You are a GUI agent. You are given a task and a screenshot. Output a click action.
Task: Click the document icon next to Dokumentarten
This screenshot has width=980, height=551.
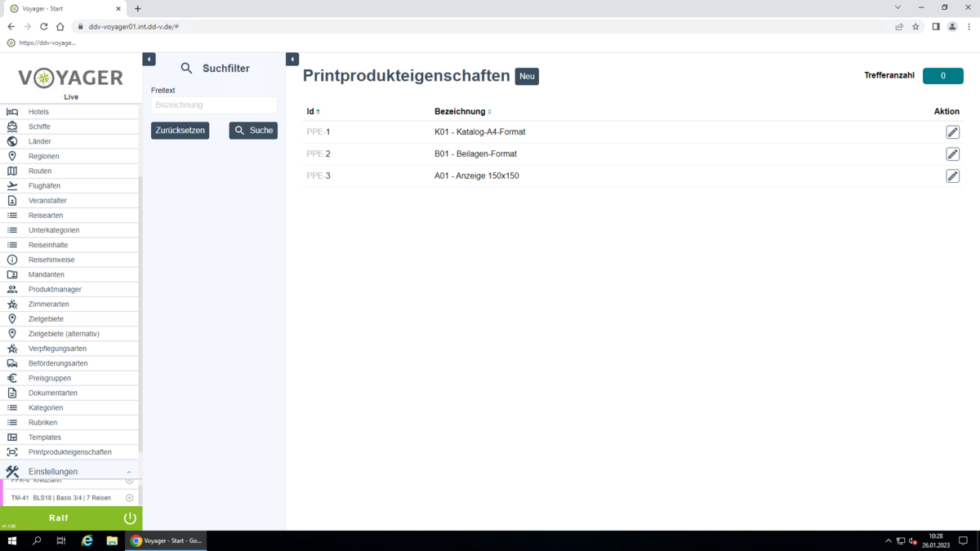click(12, 393)
